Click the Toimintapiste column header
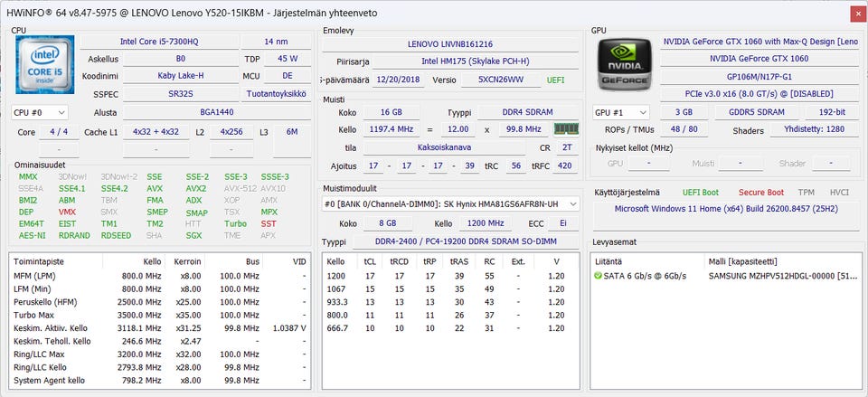868x397 pixels. [x=55, y=261]
